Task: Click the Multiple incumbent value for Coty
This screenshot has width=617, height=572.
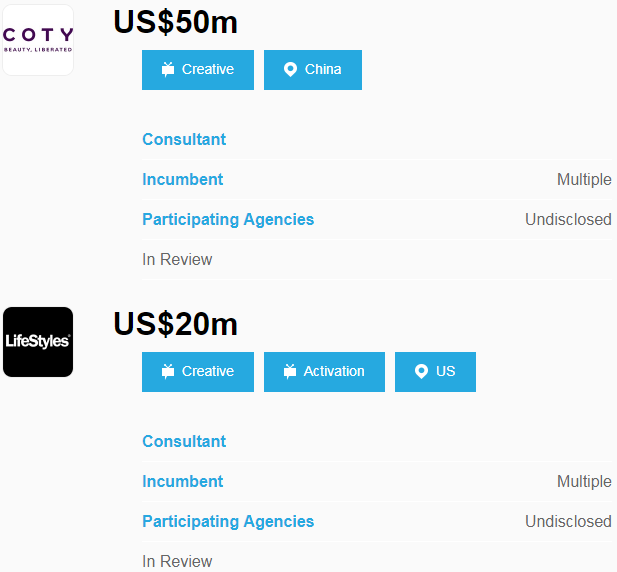Action: coord(584,180)
